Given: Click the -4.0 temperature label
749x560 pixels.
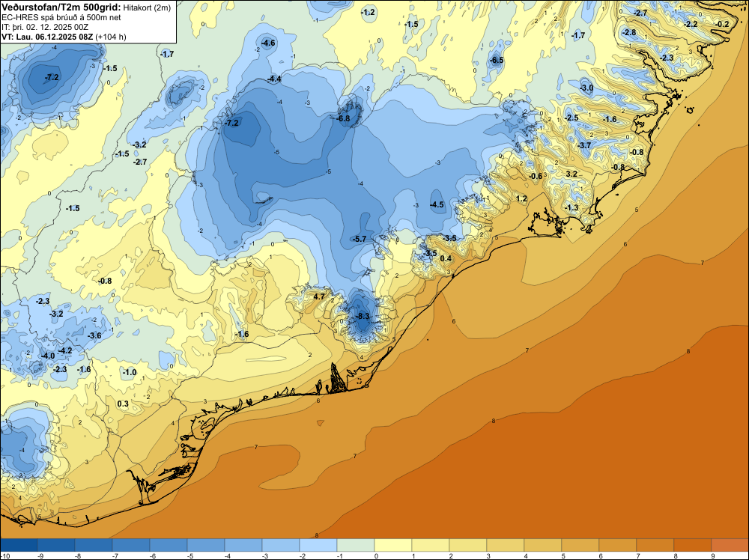Looking at the screenshot, I should [48, 356].
